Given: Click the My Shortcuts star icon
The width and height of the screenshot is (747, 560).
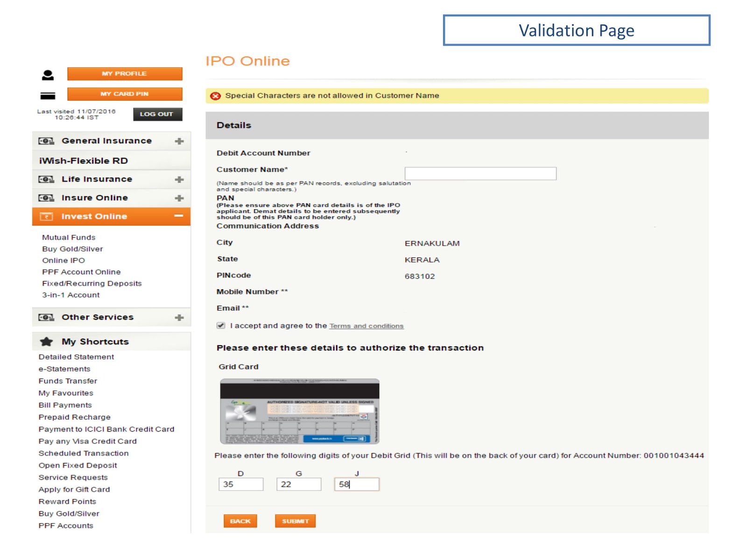Looking at the screenshot, I should pos(46,342).
